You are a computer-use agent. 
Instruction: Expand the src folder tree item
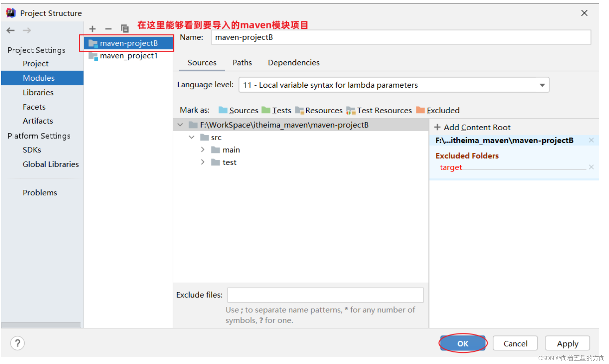coord(192,137)
